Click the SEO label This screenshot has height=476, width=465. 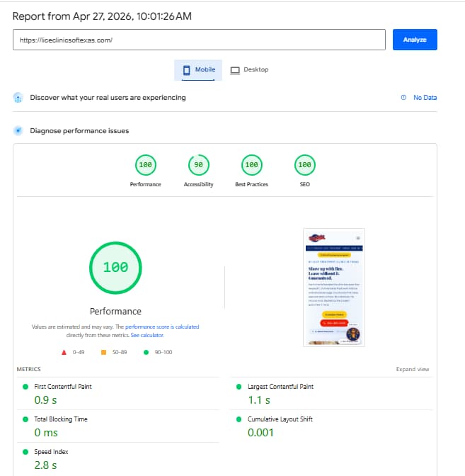[x=305, y=184]
